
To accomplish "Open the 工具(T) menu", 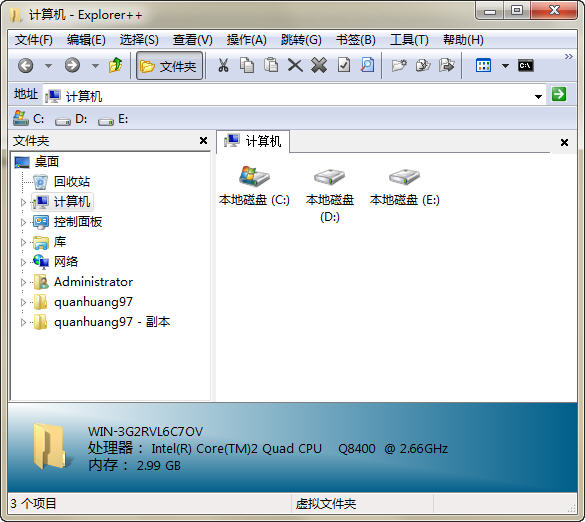I will [409, 40].
